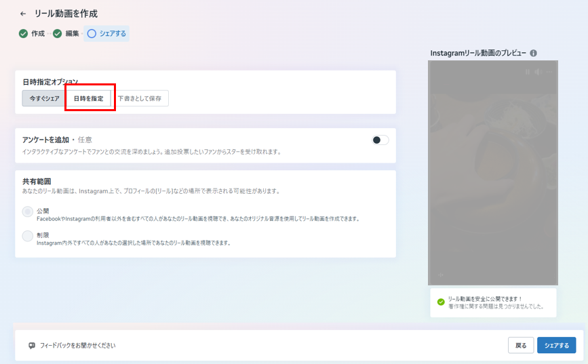Mute the reel preview with the speaker icon
Image resolution: width=588 pixels, height=364 pixels.
click(x=536, y=71)
